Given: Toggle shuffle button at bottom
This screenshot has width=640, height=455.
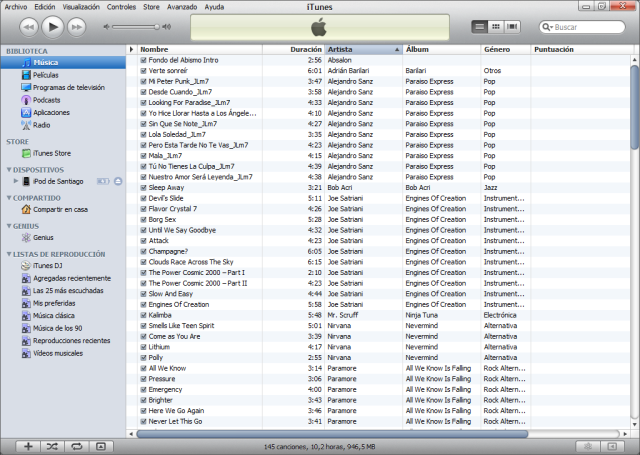Looking at the screenshot, I should (52, 446).
